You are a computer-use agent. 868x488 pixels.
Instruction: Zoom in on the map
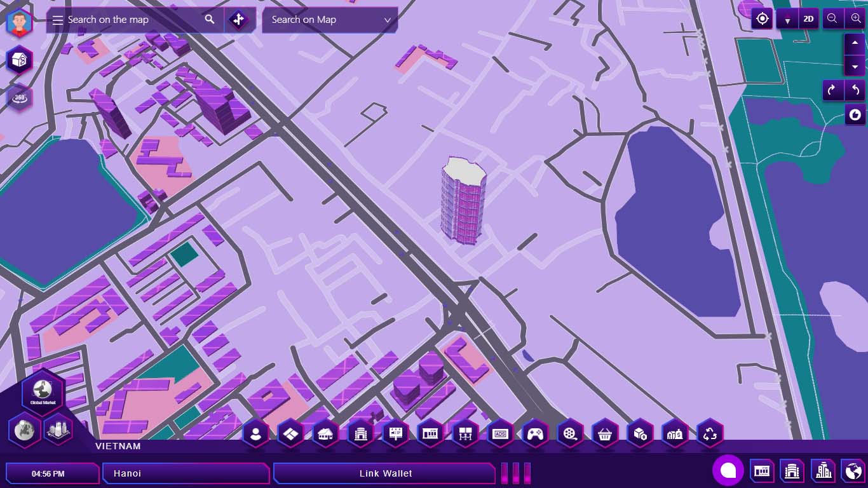click(855, 19)
